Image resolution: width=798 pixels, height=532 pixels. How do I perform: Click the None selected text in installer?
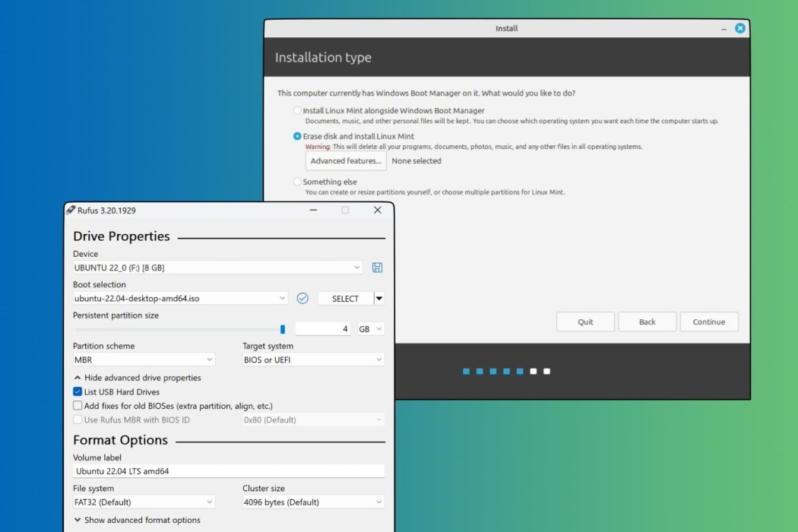coord(416,161)
